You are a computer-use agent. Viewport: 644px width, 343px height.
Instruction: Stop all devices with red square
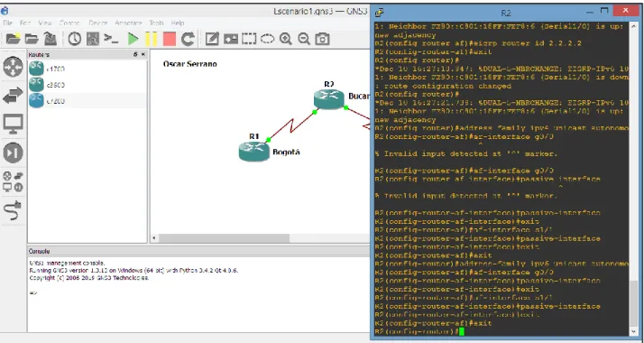pos(169,39)
